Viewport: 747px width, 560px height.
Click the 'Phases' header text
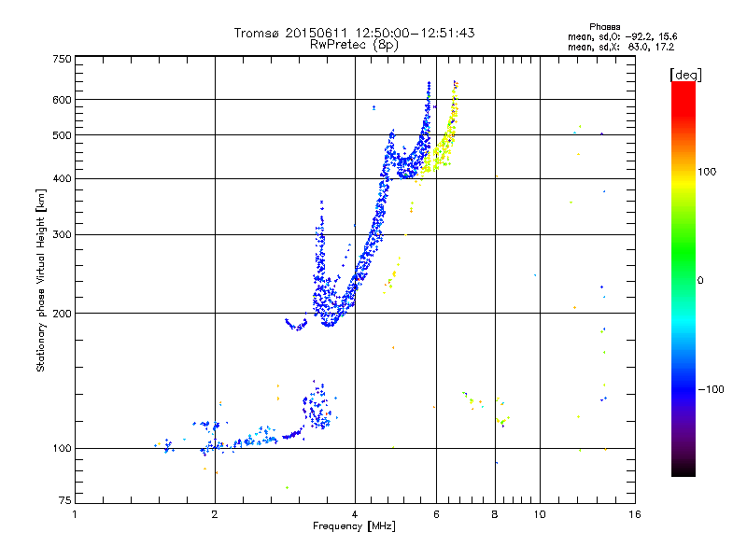pos(604,27)
